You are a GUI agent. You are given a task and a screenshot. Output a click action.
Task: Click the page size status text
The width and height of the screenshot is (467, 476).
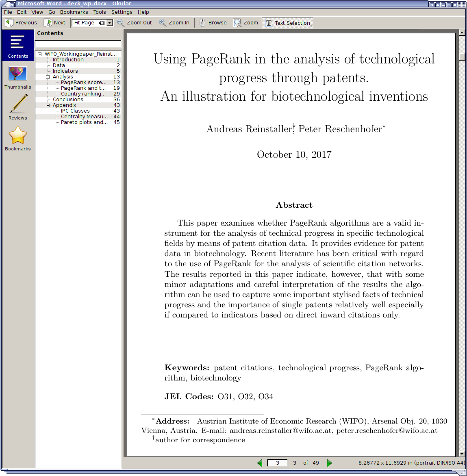[x=411, y=463]
